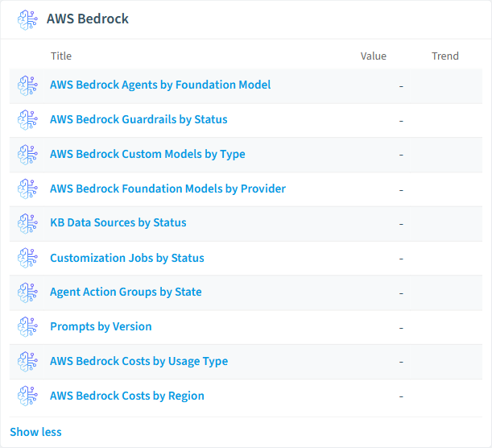Click icon beside AWS Bedrock Custom Models by Type
492x448 pixels.
(x=27, y=155)
